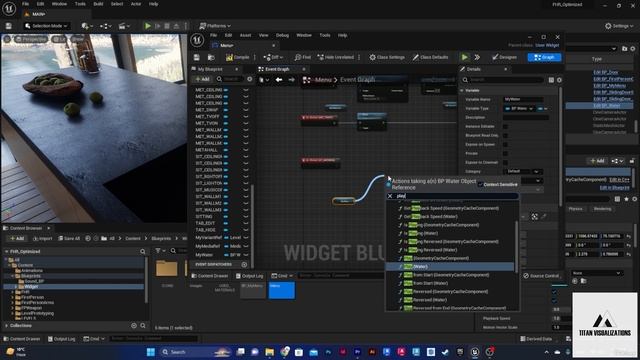Click the Details panel property matrix icon
Image resolution: width=640 pixels, height=360 pixels.
click(551, 80)
